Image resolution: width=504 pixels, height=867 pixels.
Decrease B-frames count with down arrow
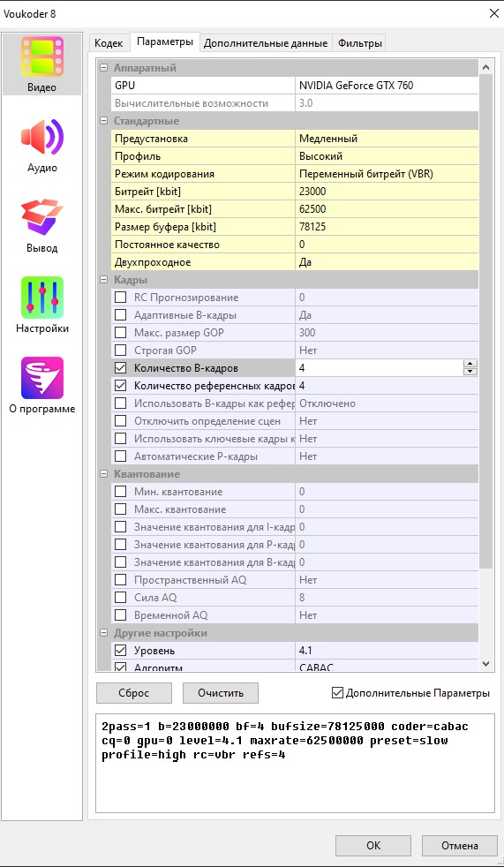[x=470, y=372]
